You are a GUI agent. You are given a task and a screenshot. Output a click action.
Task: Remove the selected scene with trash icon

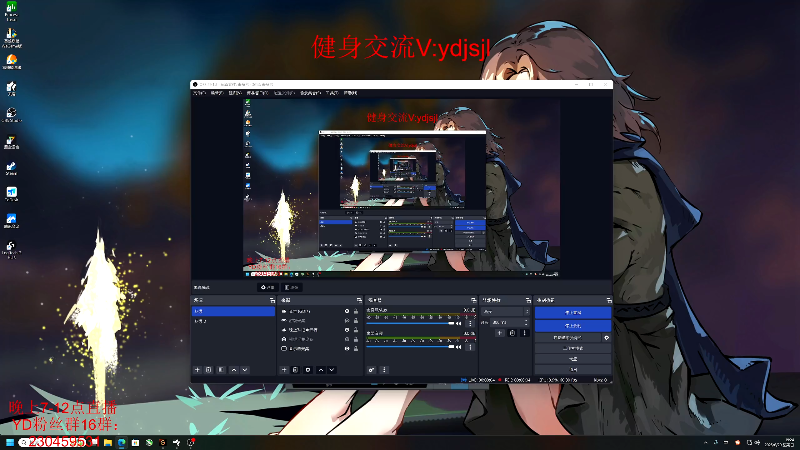pos(209,369)
